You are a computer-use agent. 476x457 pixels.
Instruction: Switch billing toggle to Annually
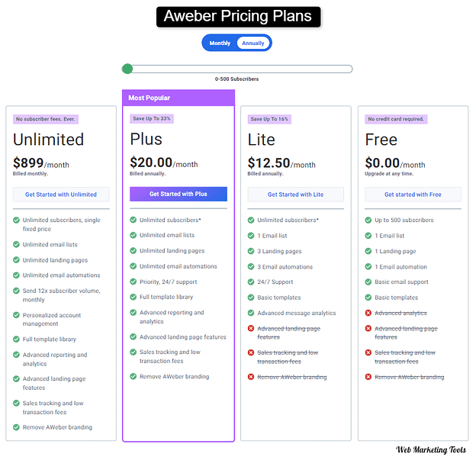coord(253,43)
